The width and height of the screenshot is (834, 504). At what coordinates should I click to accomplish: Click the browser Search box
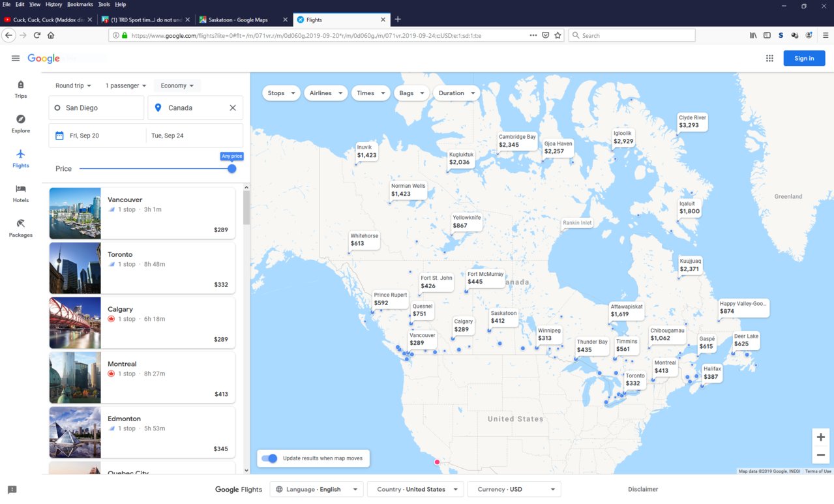[631, 35]
